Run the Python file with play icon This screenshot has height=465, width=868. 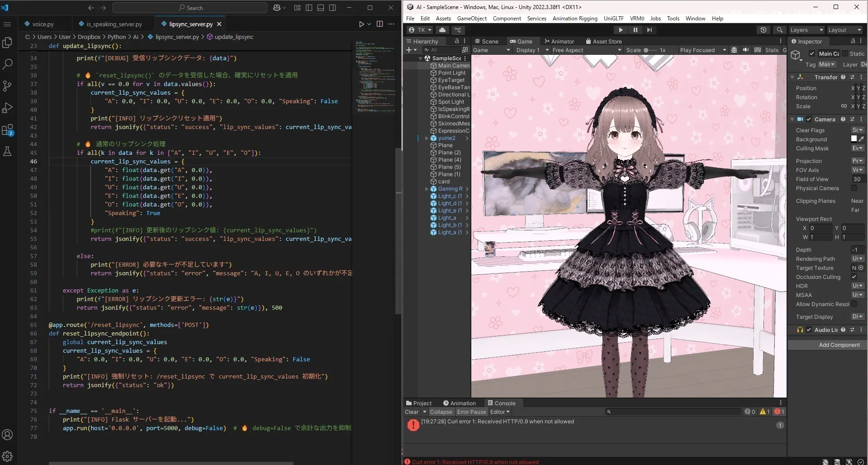(361, 24)
